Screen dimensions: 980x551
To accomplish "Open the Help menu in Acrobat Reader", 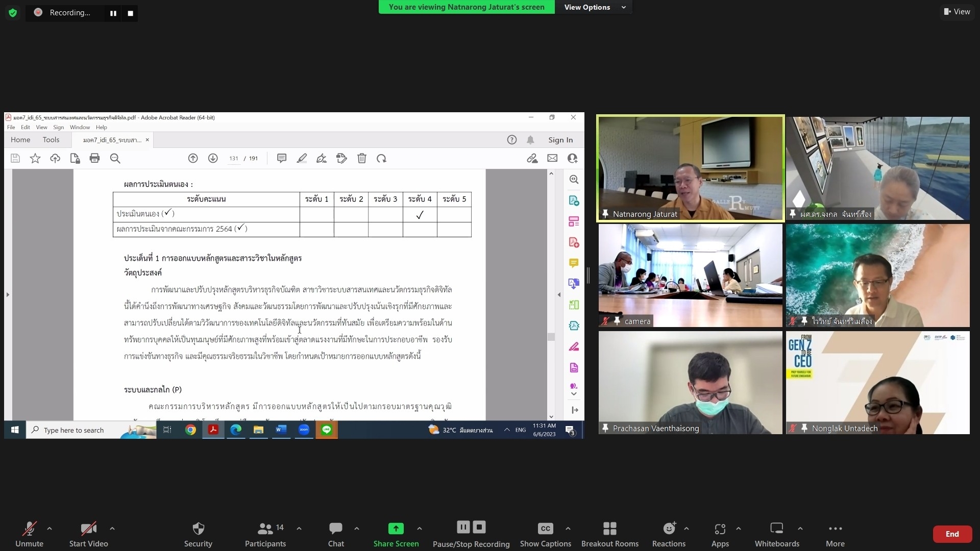I will (x=102, y=128).
